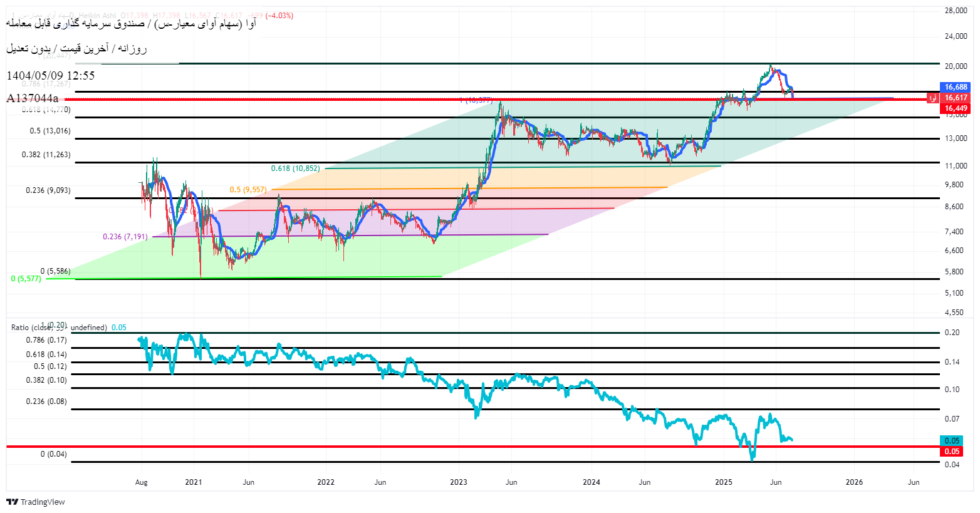Click the 13,000 price axis value

coord(956,138)
